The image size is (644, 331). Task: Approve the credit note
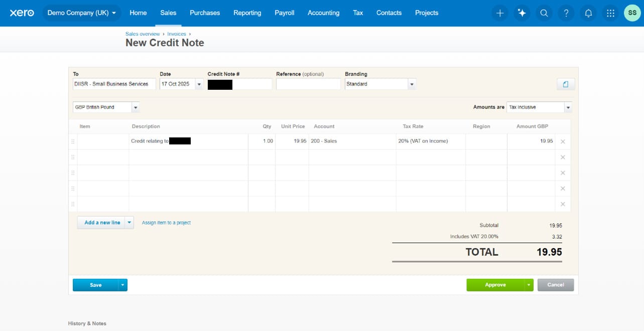coord(494,284)
